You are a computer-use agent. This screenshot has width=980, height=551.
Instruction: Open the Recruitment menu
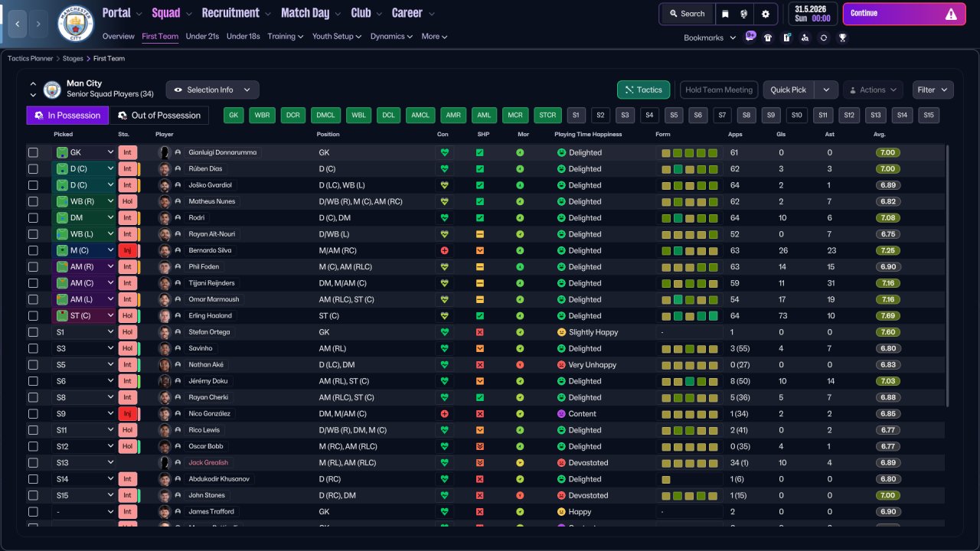pos(236,13)
